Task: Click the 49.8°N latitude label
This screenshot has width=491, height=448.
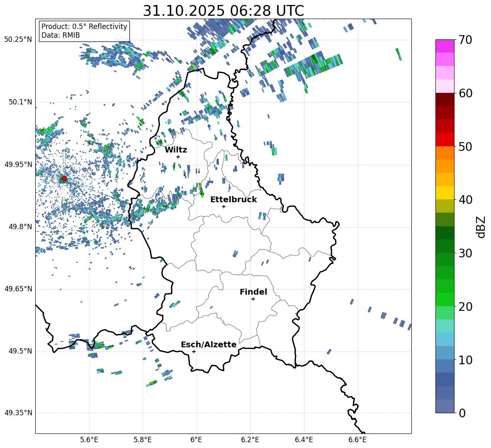Action: (x=20, y=227)
